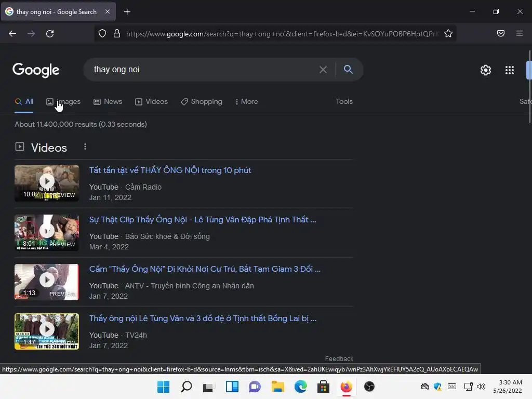The height and width of the screenshot is (399, 532).
Task: Open 'Cấm Thầy Ông Nội Đi Khỏi Nơi Cư Trú' link
Action: pyautogui.click(x=205, y=269)
